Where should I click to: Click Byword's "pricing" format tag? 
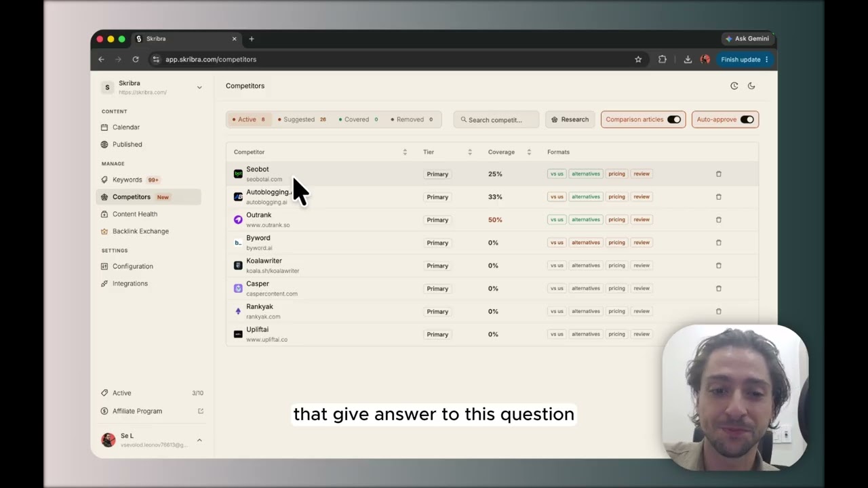(x=616, y=243)
